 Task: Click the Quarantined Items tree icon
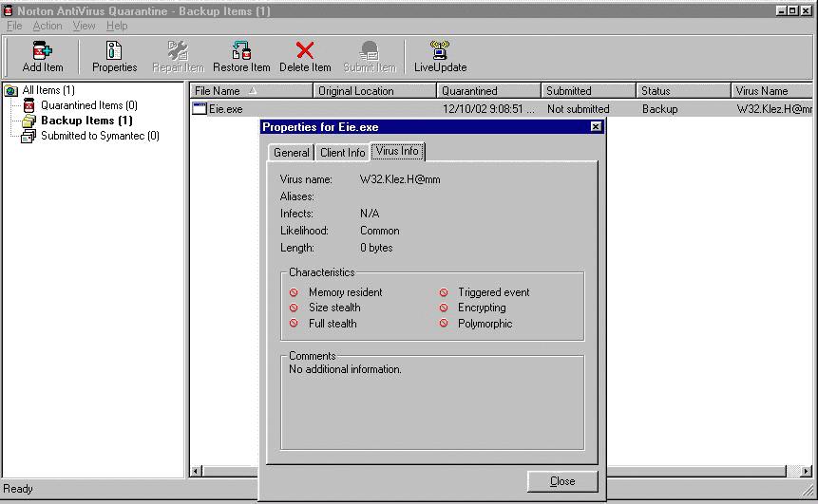29,105
